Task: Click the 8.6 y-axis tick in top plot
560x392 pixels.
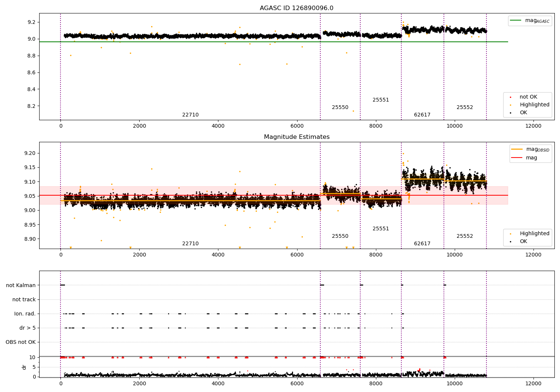Action: (x=31, y=72)
